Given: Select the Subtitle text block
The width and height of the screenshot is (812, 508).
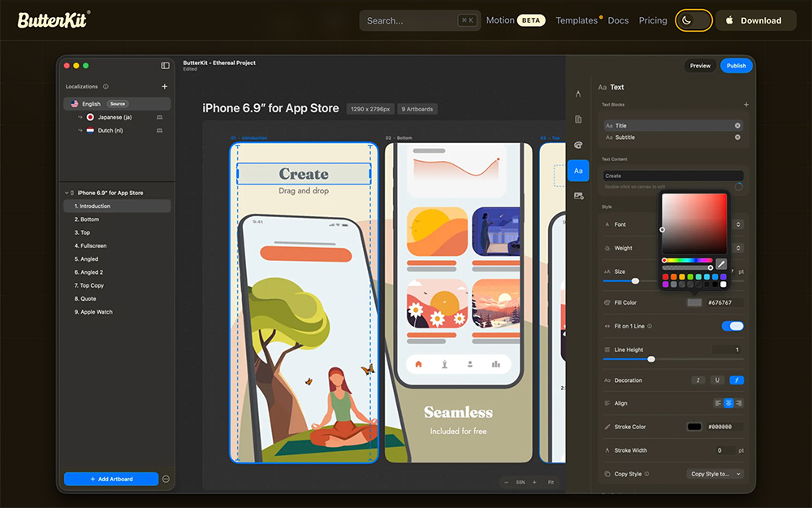Looking at the screenshot, I should pyautogui.click(x=673, y=137).
